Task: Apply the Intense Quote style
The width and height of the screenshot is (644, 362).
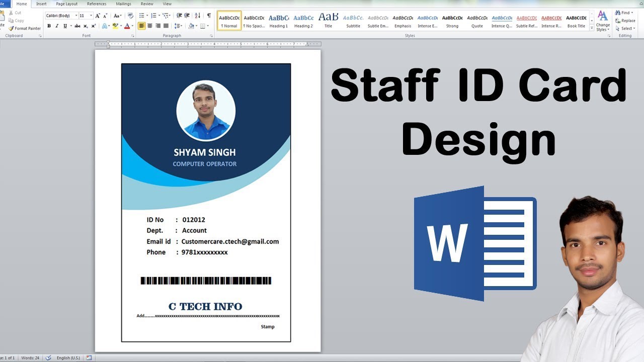Action: tap(502, 21)
